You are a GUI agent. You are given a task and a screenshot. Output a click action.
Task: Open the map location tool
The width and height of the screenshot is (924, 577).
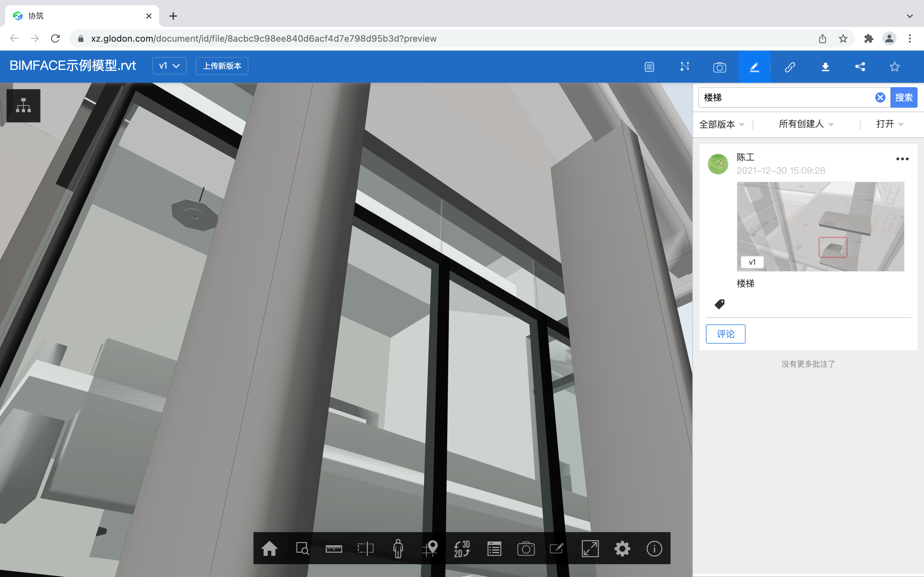coord(430,549)
